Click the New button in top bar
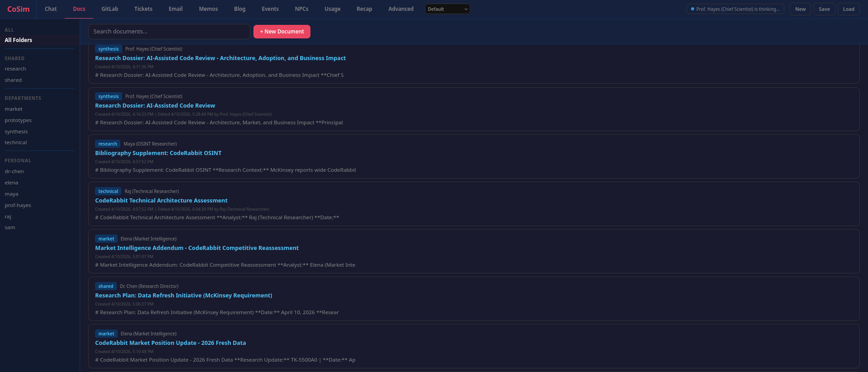Image resolution: width=868 pixels, height=372 pixels. coord(800,9)
